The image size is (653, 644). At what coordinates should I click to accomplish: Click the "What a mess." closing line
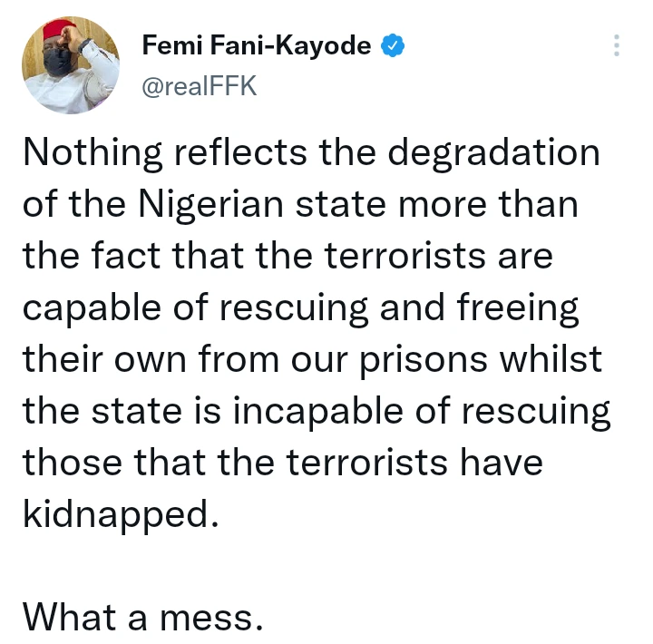[142, 617]
